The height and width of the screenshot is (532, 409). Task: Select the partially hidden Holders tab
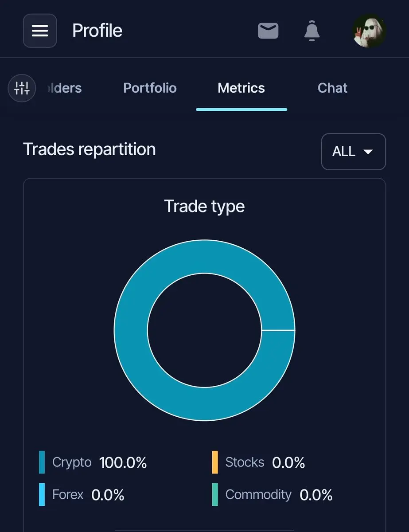click(64, 88)
